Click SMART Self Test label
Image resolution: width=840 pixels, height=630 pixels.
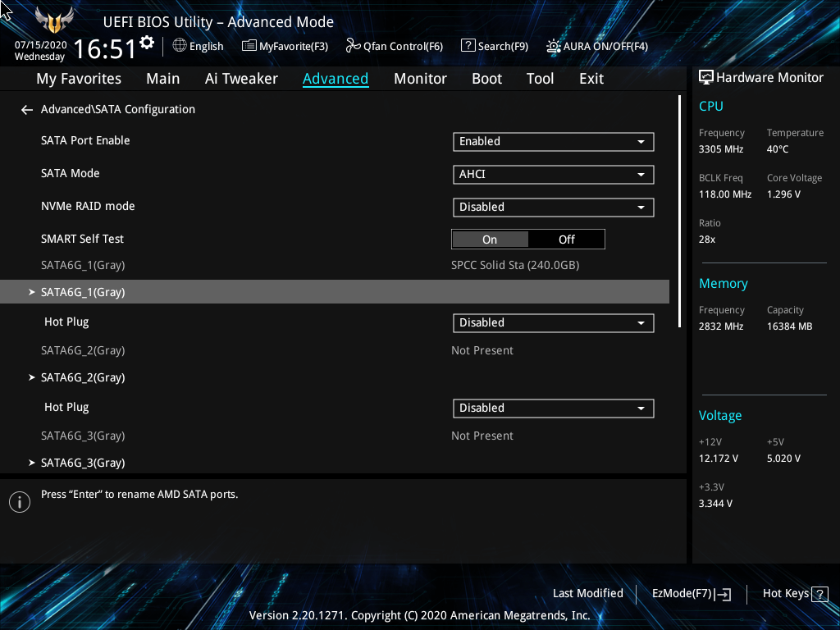coord(82,239)
